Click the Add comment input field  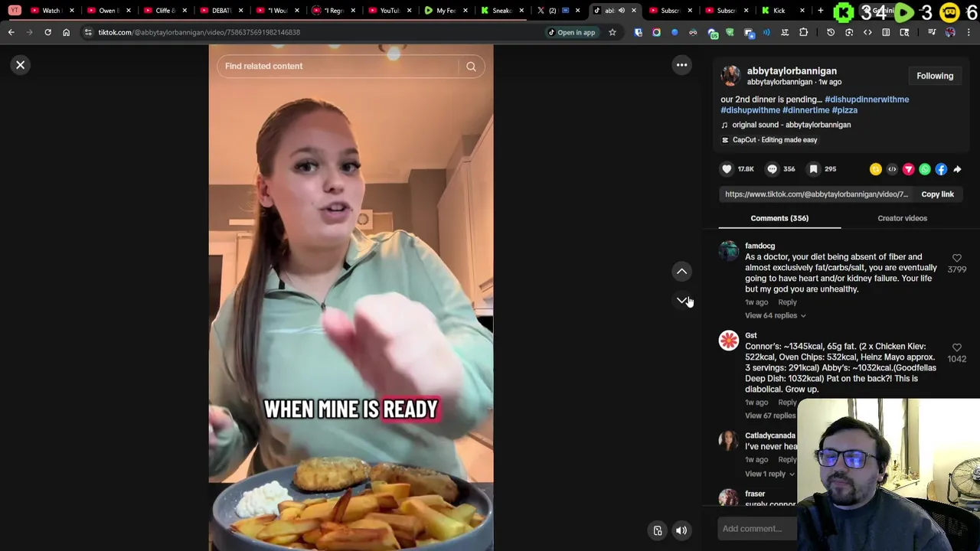point(758,529)
